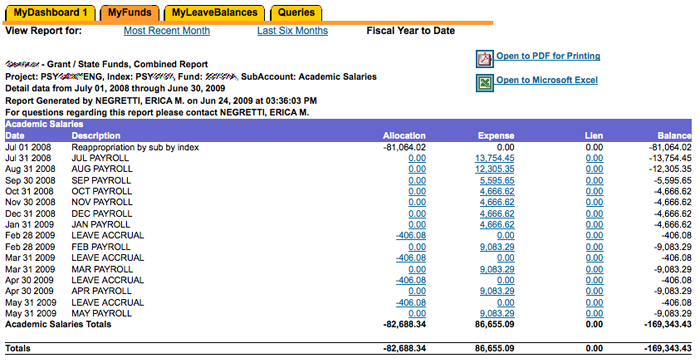Open AUG PAYROLL lien 0.00 link
This screenshot has width=700, height=363.
point(594,169)
